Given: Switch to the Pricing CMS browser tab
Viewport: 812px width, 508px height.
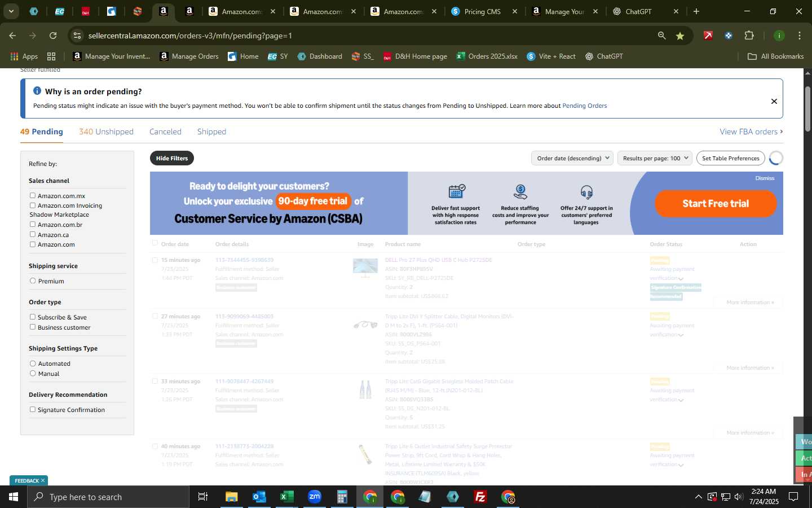Looking at the screenshot, I should click(x=483, y=11).
